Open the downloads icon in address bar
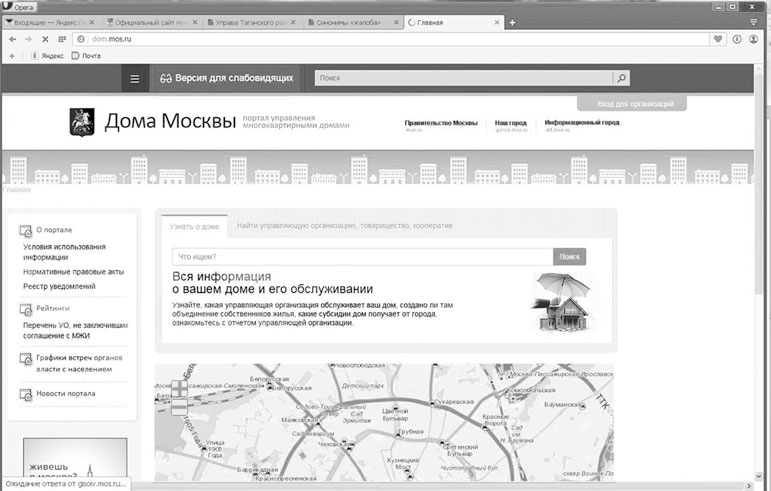Viewport: 771px width, 491px height. coord(737,39)
